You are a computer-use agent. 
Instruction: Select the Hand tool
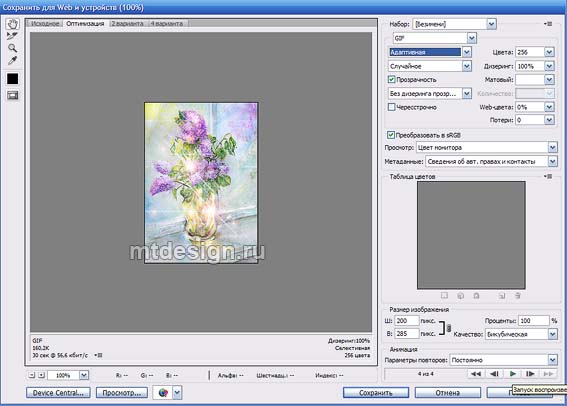point(13,24)
